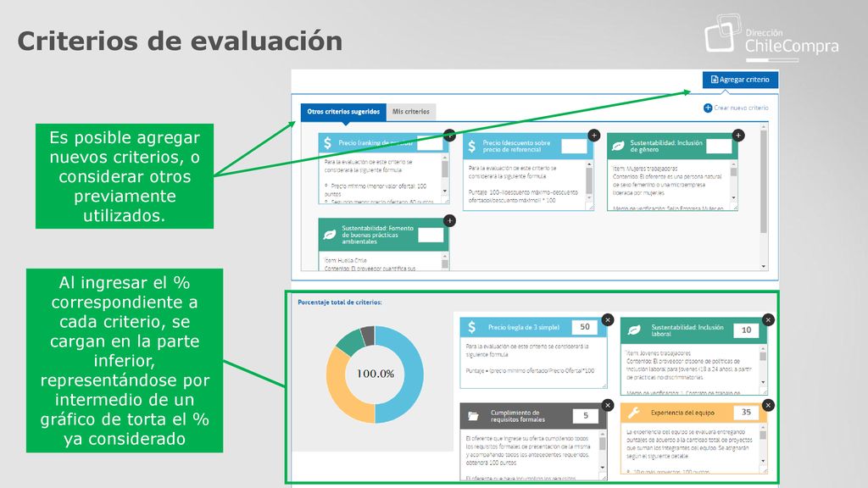Click percentage field of Inclusión de género card

[719, 146]
